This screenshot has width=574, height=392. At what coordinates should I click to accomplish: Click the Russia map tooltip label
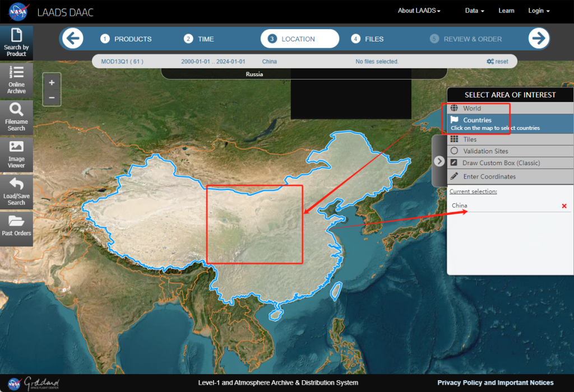coord(254,74)
